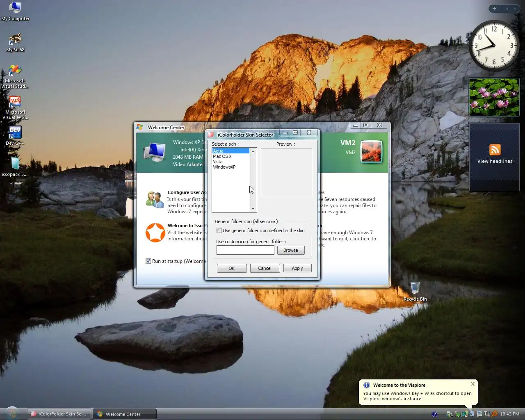Click the sidebar add gadget plus button
The width and height of the screenshot is (525, 420).
point(494,9)
